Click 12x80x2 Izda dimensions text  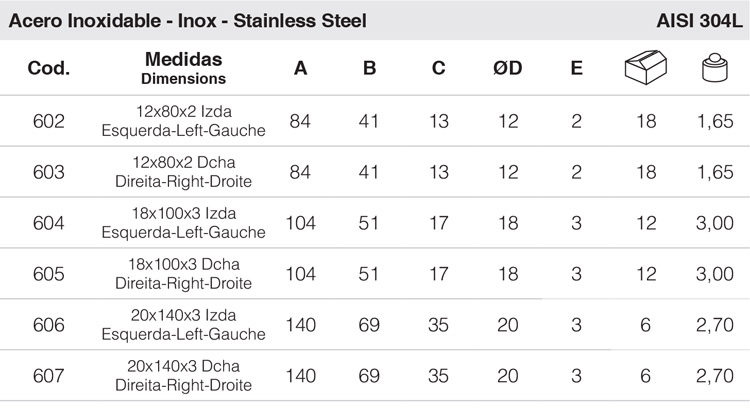[184, 111]
